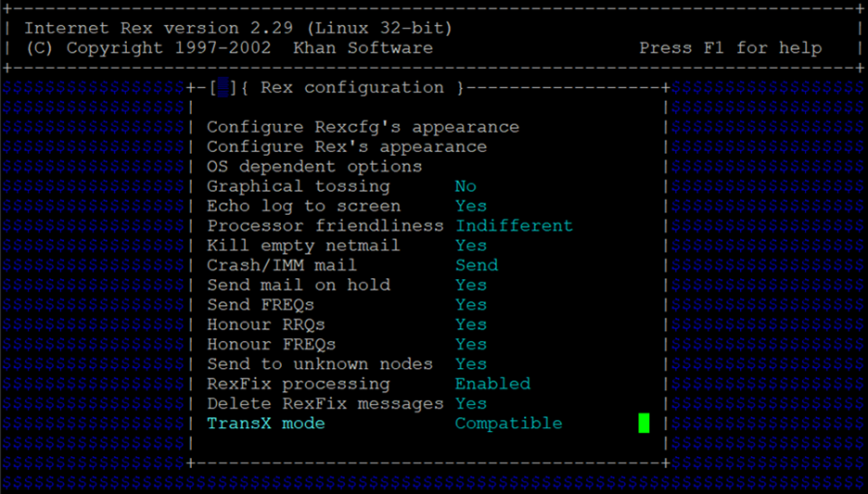The image size is (868, 494).
Task: Change Processor friendliness Indifferent setting
Action: (x=515, y=226)
